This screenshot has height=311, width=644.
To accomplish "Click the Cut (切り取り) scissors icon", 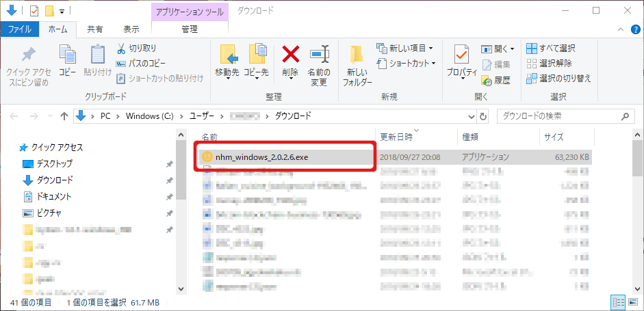I will [x=121, y=49].
